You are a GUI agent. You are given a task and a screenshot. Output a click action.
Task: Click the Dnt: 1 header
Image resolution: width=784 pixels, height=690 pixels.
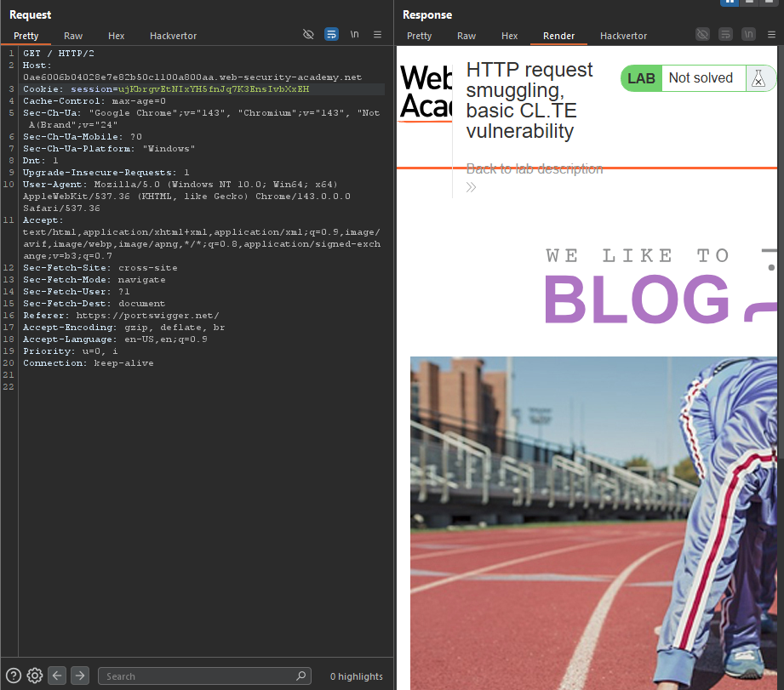click(41, 161)
